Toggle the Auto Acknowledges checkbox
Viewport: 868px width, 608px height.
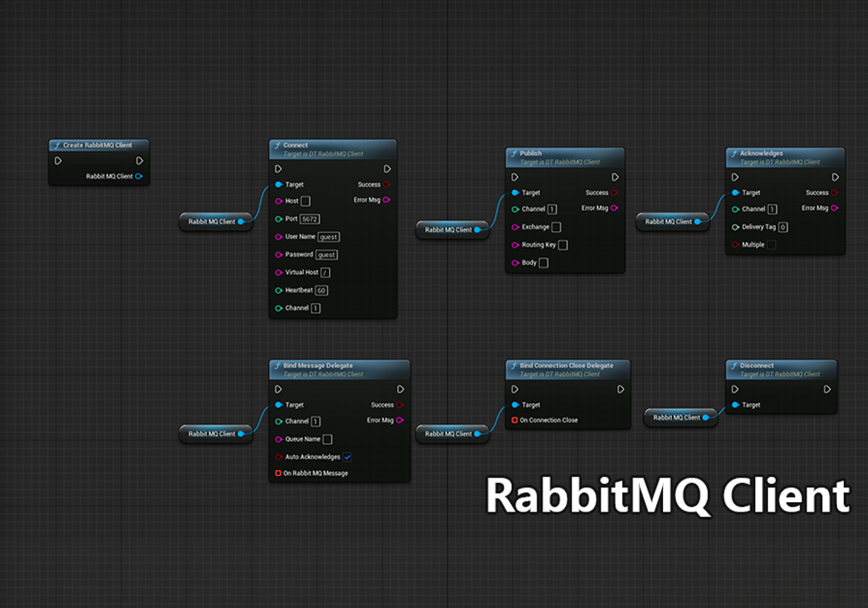click(346, 456)
